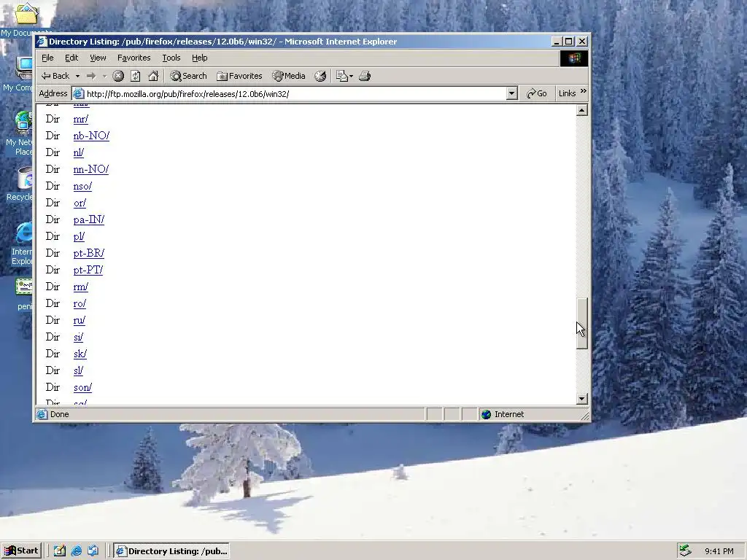747x560 pixels.
Task: Open the pt-PT/ directory link
Action: (88, 270)
